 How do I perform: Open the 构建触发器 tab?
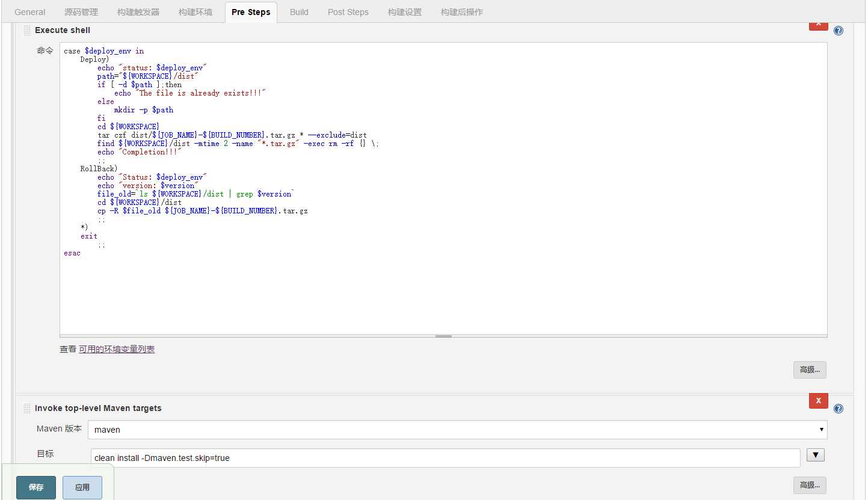click(x=138, y=12)
